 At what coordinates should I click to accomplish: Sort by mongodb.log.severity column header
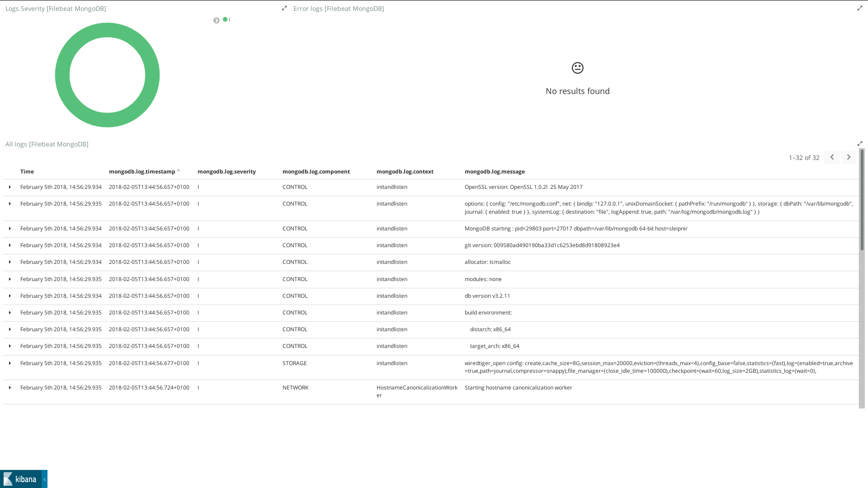[x=226, y=171]
